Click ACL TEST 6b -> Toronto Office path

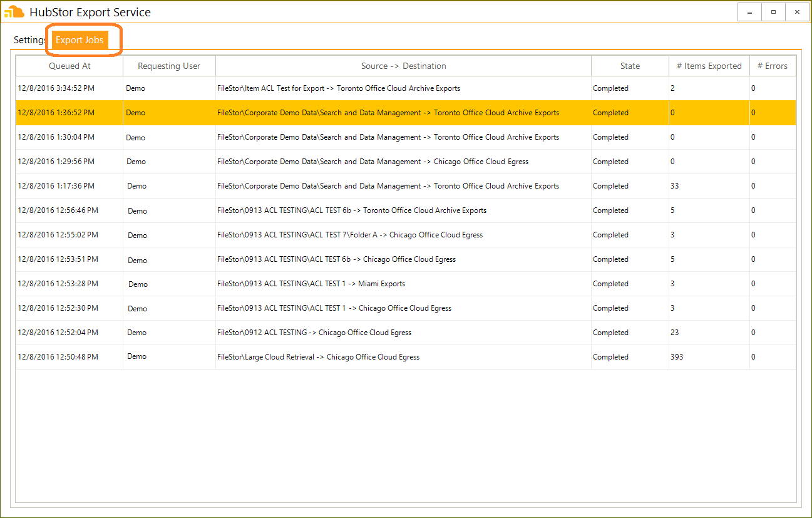pos(352,210)
